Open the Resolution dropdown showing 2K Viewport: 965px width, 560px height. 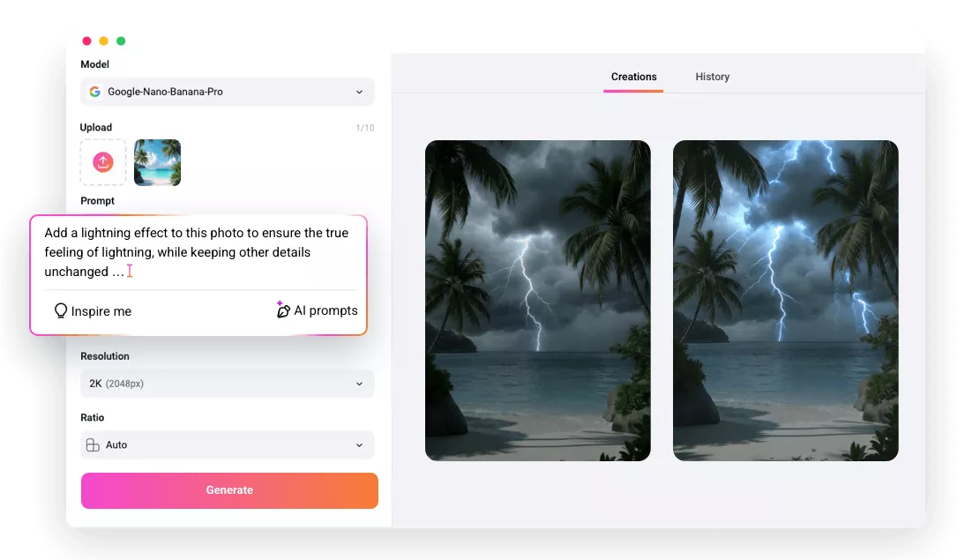[x=227, y=384]
